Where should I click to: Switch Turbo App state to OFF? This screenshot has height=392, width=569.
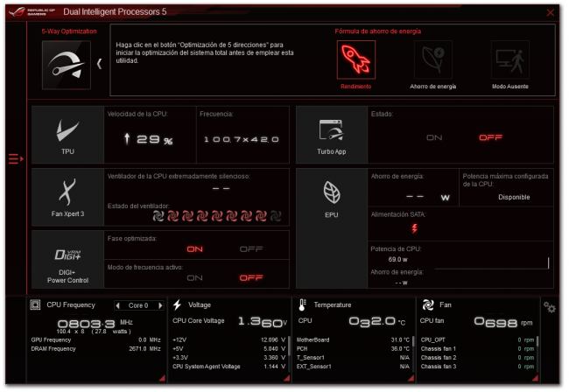pyautogui.click(x=490, y=137)
